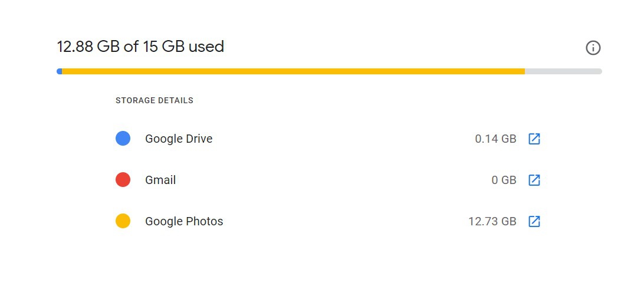Click the 0 GB Gmail usage value
This screenshot has width=644, height=289.
click(x=504, y=180)
